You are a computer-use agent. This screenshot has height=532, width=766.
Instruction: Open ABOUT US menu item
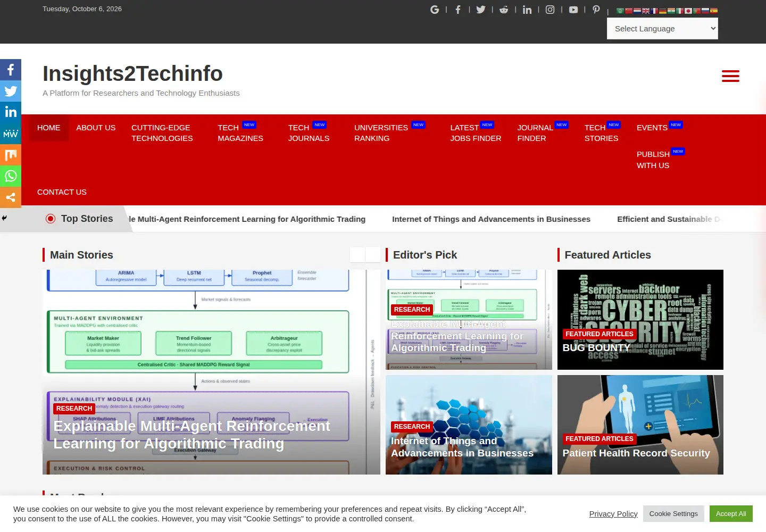(96, 128)
